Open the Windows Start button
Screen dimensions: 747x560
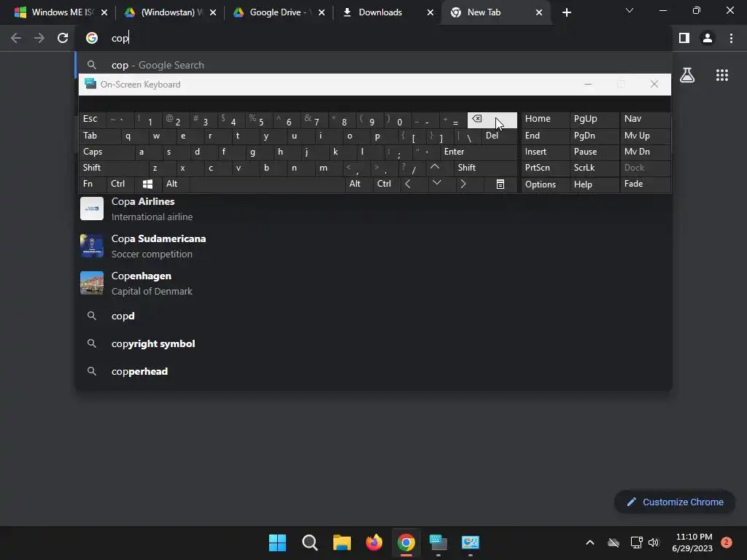(277, 542)
